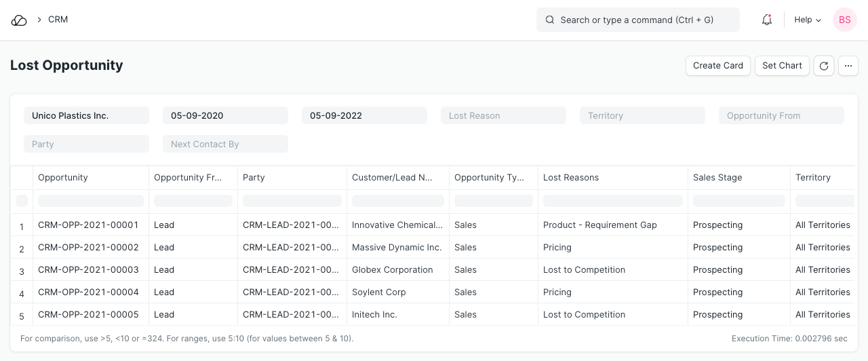Edit the Unico Plastics Inc. company filter

[x=86, y=116]
